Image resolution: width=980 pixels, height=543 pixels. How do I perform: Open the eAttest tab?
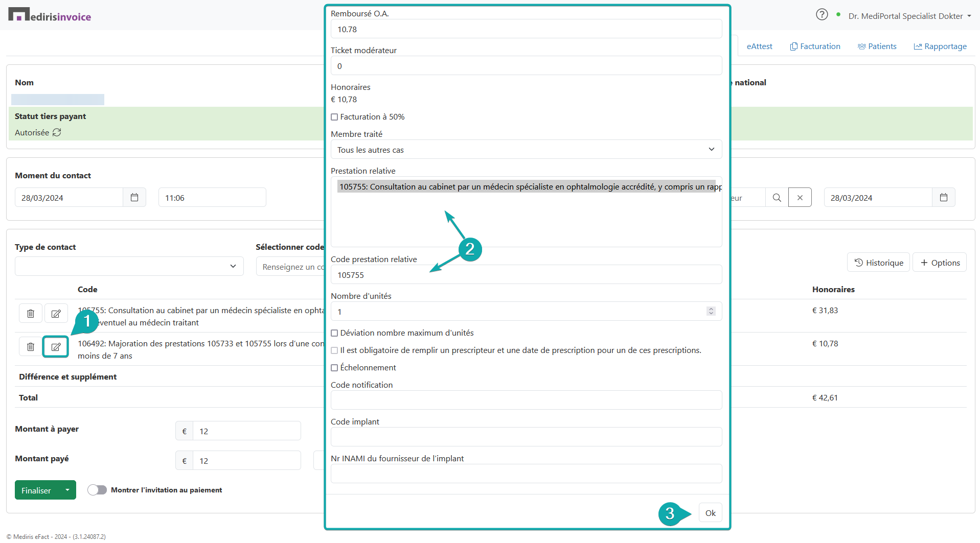click(x=759, y=46)
